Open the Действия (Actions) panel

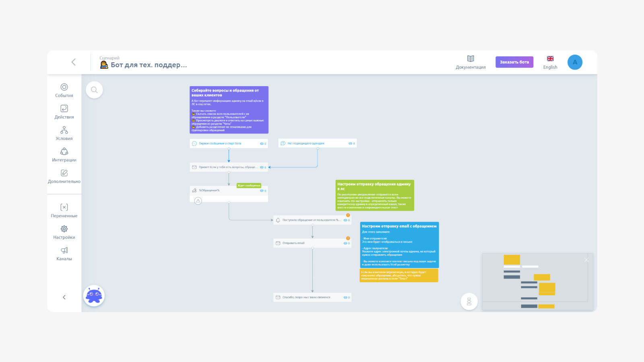[x=64, y=112]
